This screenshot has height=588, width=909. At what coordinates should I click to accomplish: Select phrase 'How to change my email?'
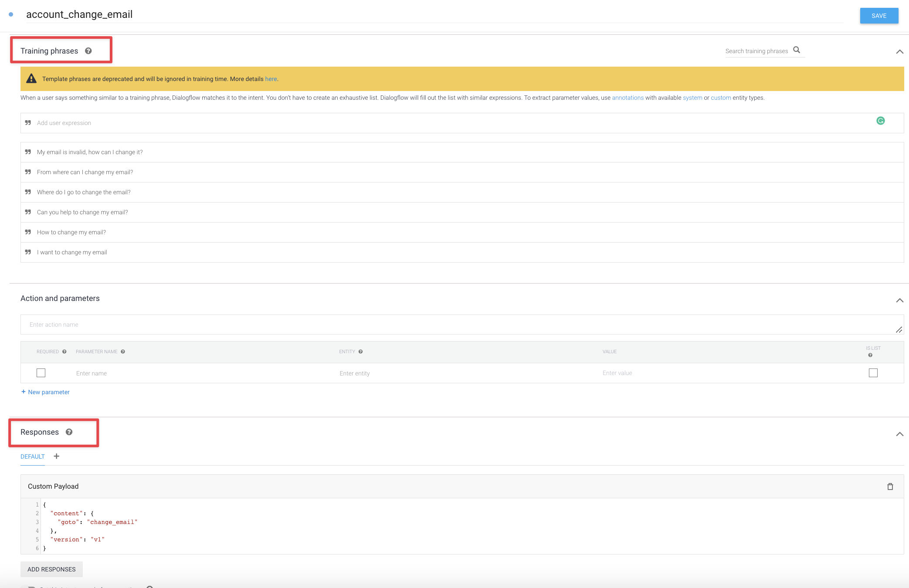462,232
